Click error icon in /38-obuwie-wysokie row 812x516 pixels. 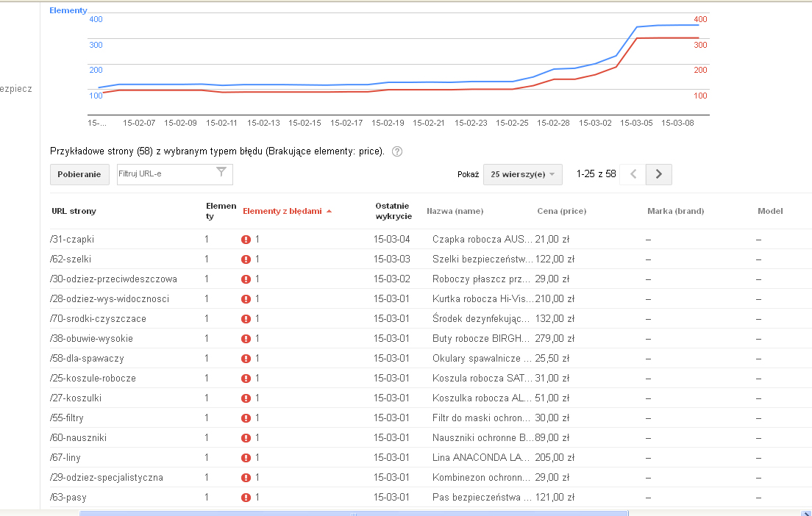click(246, 339)
